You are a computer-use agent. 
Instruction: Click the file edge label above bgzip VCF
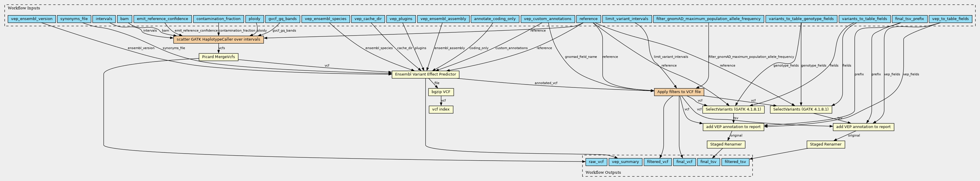437,83
